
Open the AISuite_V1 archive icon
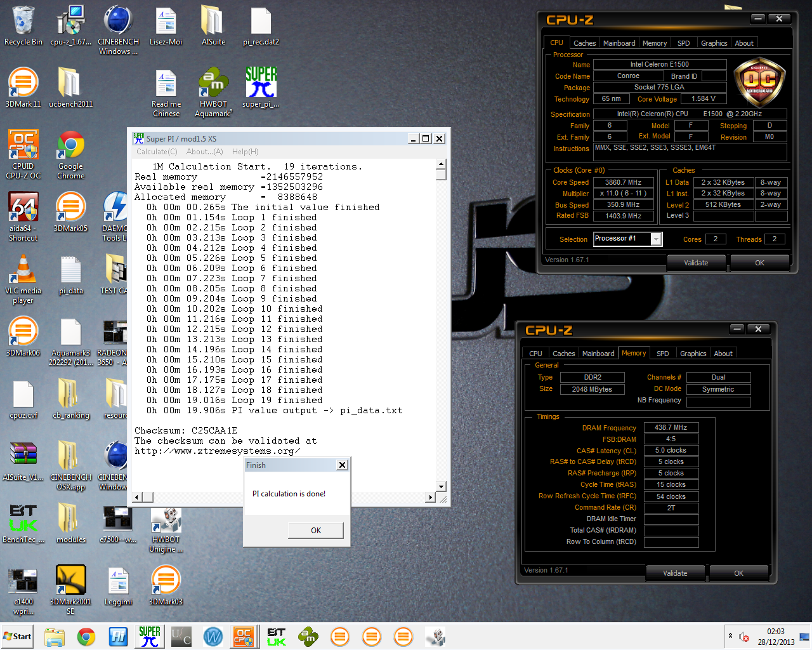(23, 460)
